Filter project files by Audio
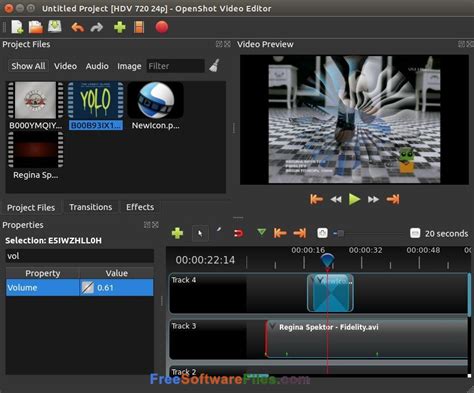The image size is (474, 393). click(x=97, y=66)
